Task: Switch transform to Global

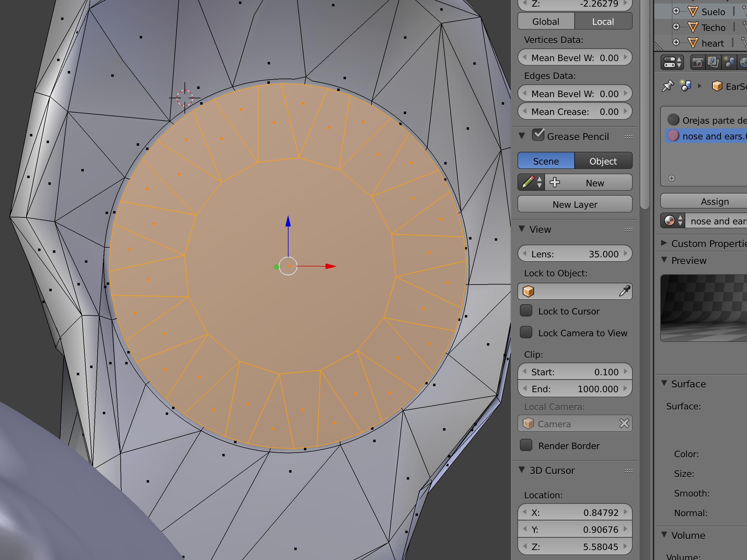Action: 546,21
